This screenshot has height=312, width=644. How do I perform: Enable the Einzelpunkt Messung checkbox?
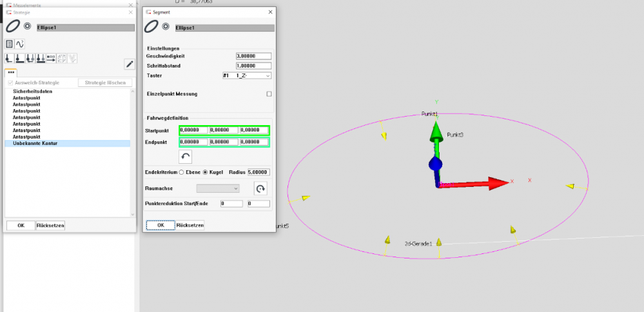tap(269, 94)
